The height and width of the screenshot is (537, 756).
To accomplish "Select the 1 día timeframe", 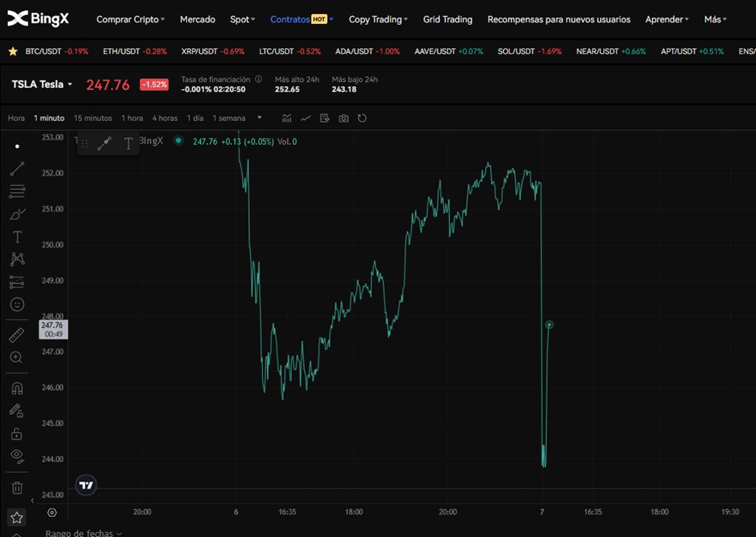I will pyautogui.click(x=195, y=118).
